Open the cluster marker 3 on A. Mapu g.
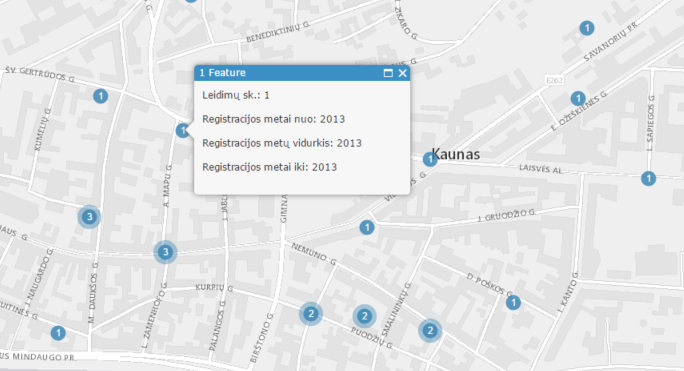Image resolution: width=684 pixels, height=371 pixels. (x=165, y=252)
